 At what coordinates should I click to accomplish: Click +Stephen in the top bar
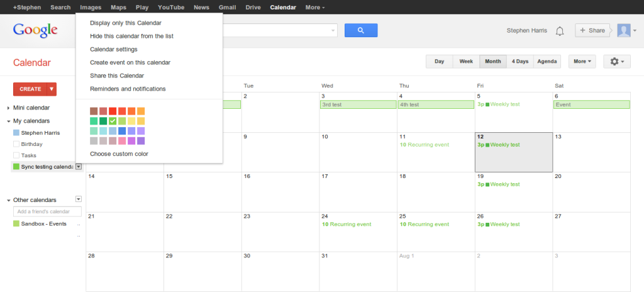(x=27, y=8)
